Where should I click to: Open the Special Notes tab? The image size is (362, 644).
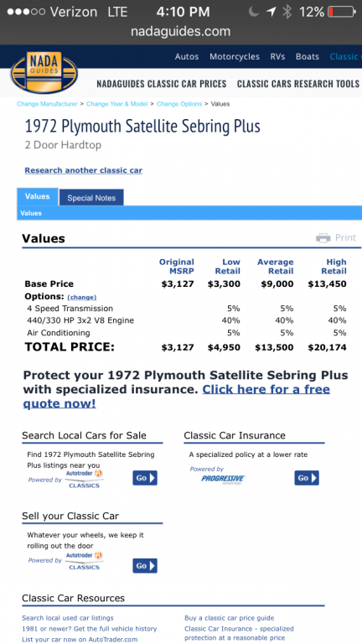click(x=91, y=198)
